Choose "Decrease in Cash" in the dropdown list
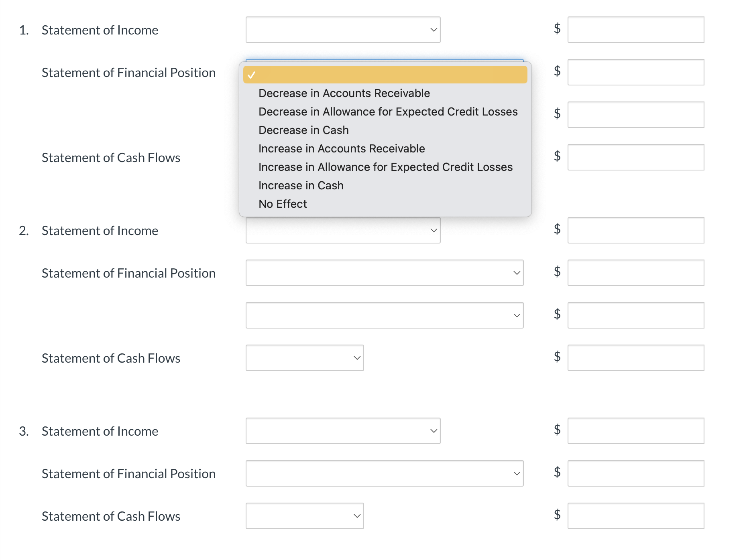 [303, 130]
